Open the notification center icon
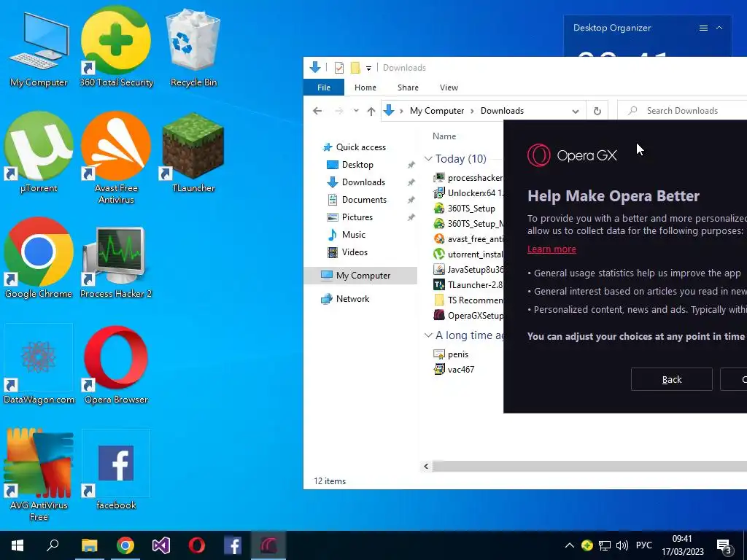 tap(724, 547)
